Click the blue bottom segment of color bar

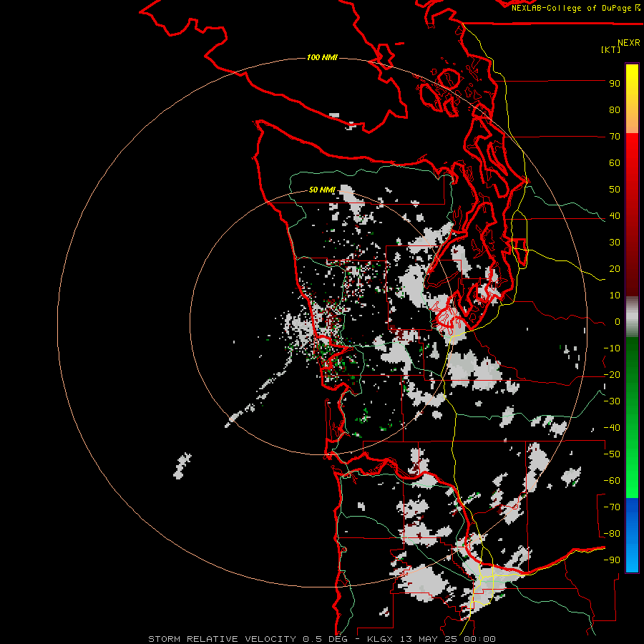[x=632, y=535]
